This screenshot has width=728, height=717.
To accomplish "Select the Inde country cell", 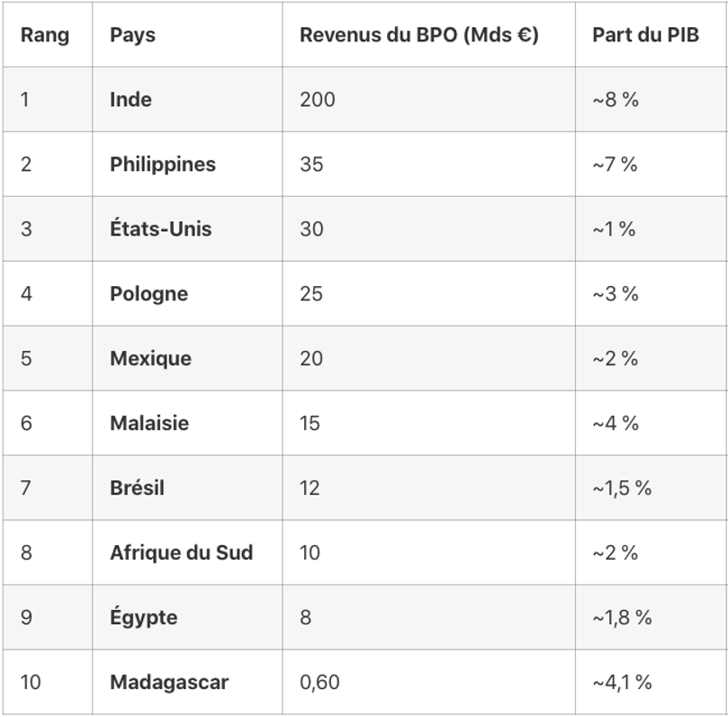I will (130, 100).
